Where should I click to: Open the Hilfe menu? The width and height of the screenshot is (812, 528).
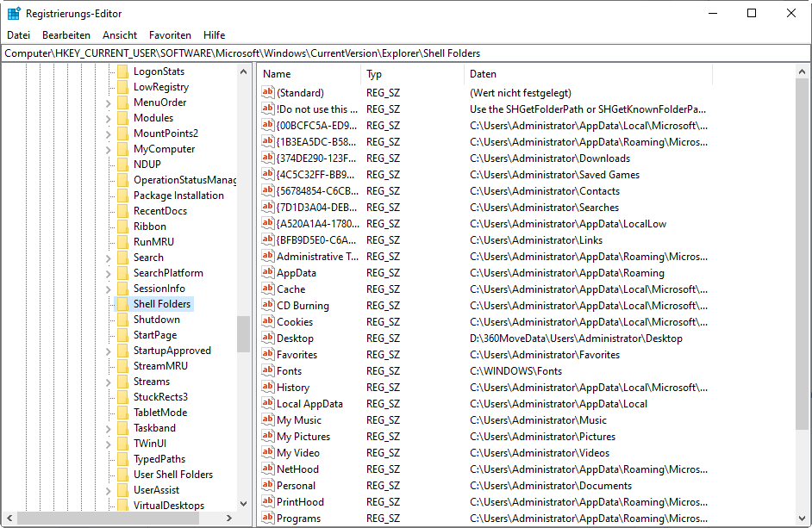pyautogui.click(x=214, y=35)
